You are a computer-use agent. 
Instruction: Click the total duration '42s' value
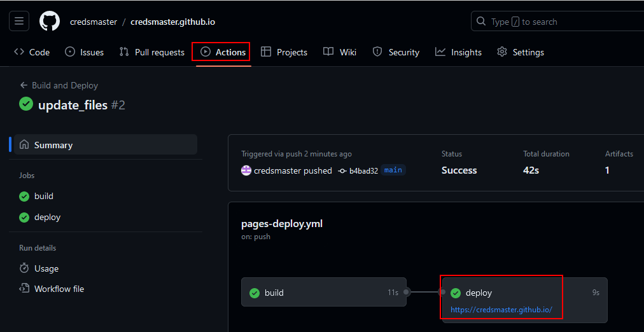[x=531, y=170]
